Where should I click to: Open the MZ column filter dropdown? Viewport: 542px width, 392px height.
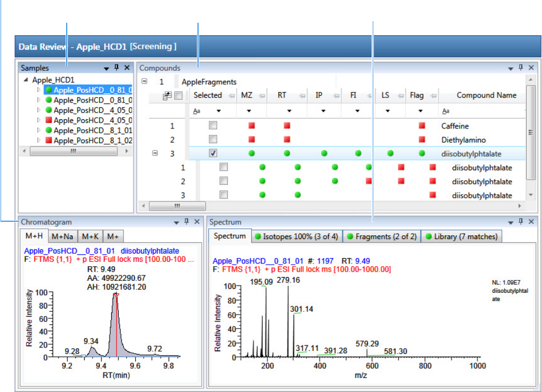click(x=249, y=111)
